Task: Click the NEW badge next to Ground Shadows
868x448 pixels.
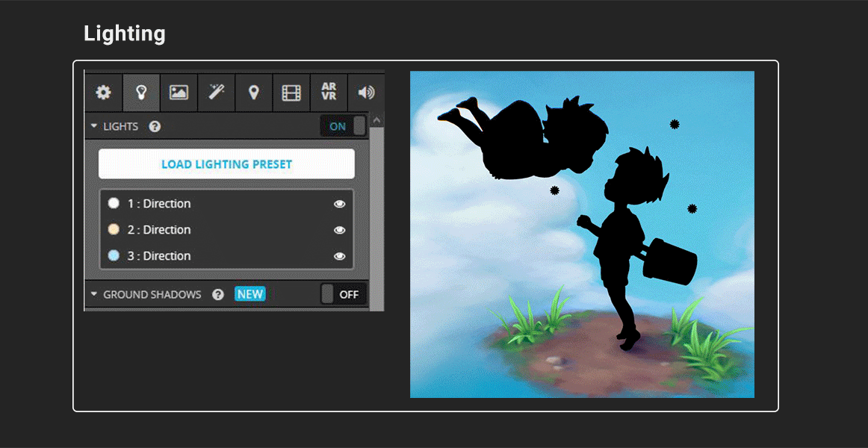Action: pyautogui.click(x=250, y=293)
